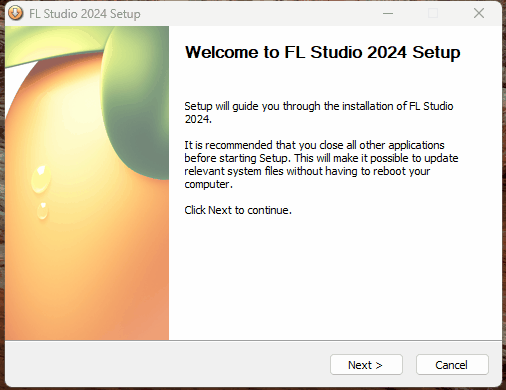This screenshot has width=506, height=390.
Task: Click the Next > button
Action: tap(366, 365)
